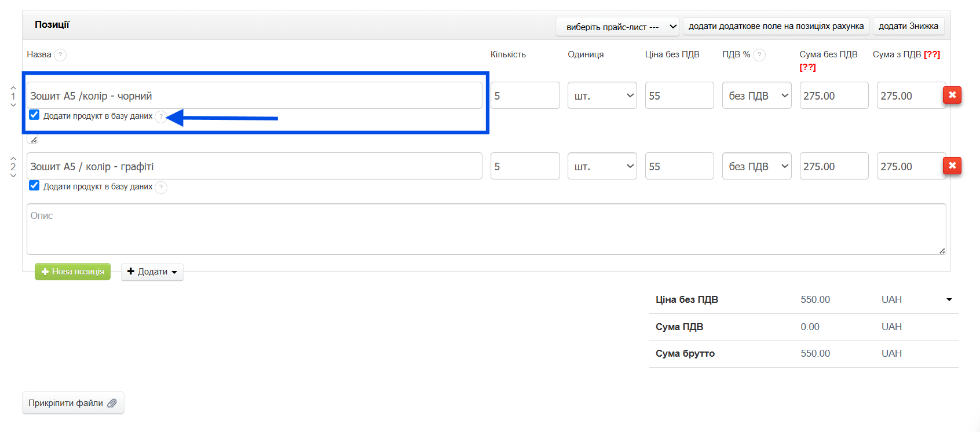980x432 pixels.
Task: Click the 'Ціна без ПДВ' total label
Action: tap(687, 299)
